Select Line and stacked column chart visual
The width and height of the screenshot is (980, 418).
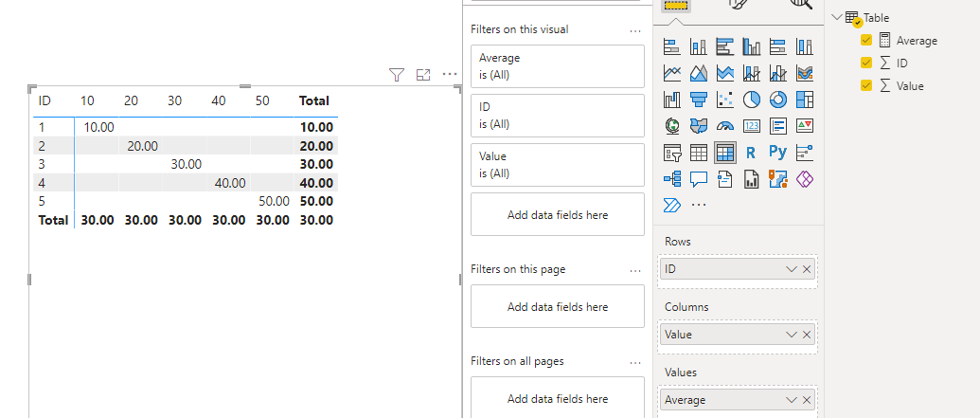(x=751, y=73)
